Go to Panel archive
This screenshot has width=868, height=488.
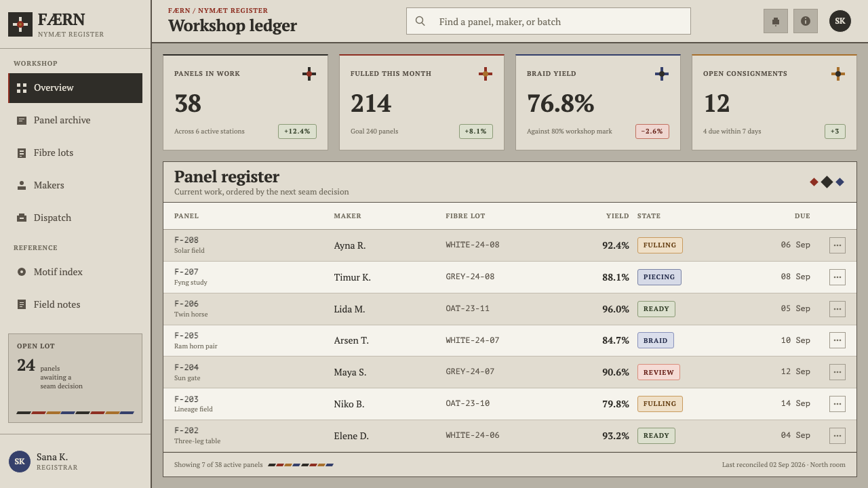(x=75, y=121)
